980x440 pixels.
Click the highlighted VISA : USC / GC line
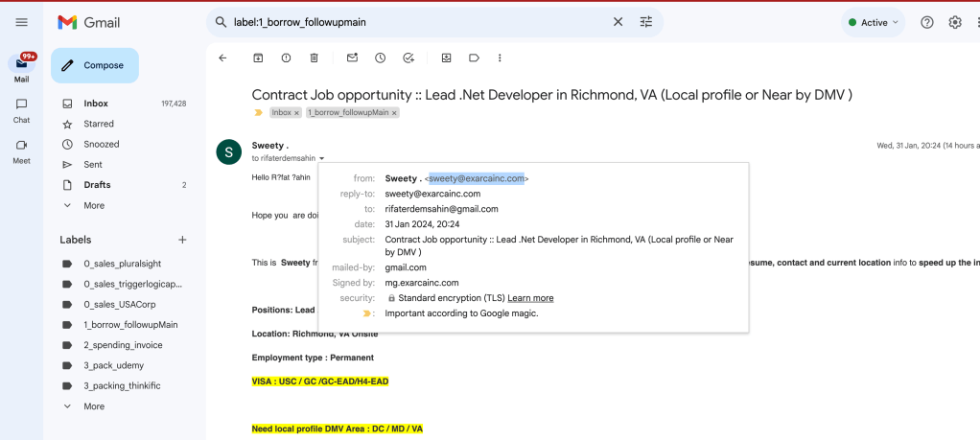point(320,382)
